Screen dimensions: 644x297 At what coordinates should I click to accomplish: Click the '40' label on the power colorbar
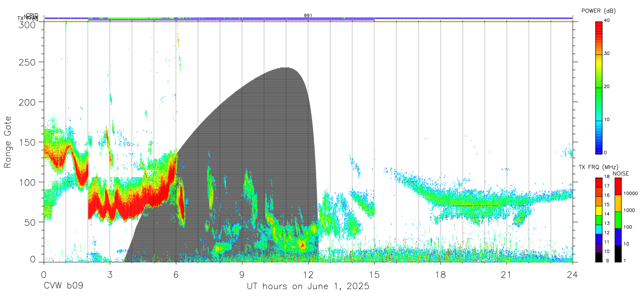click(608, 21)
